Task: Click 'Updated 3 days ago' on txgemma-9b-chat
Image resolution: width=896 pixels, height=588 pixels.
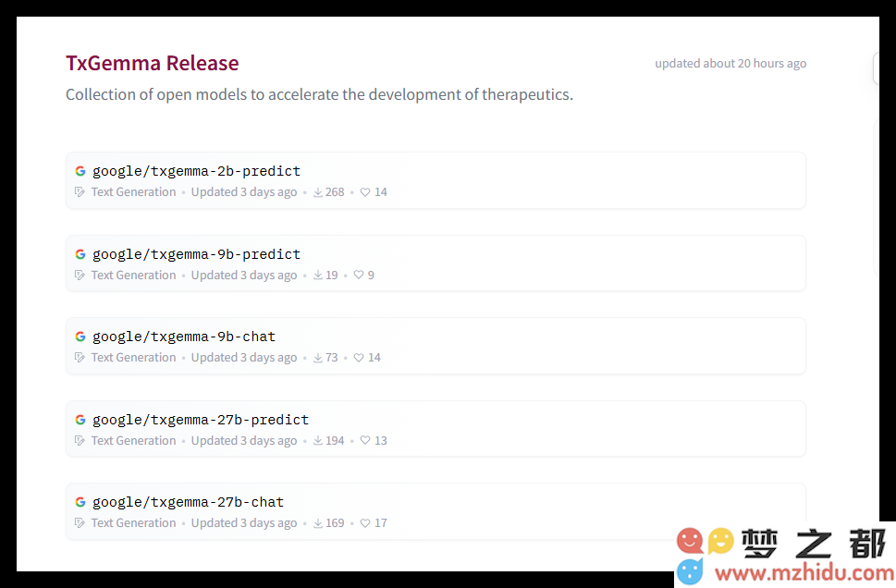Action: tap(244, 358)
